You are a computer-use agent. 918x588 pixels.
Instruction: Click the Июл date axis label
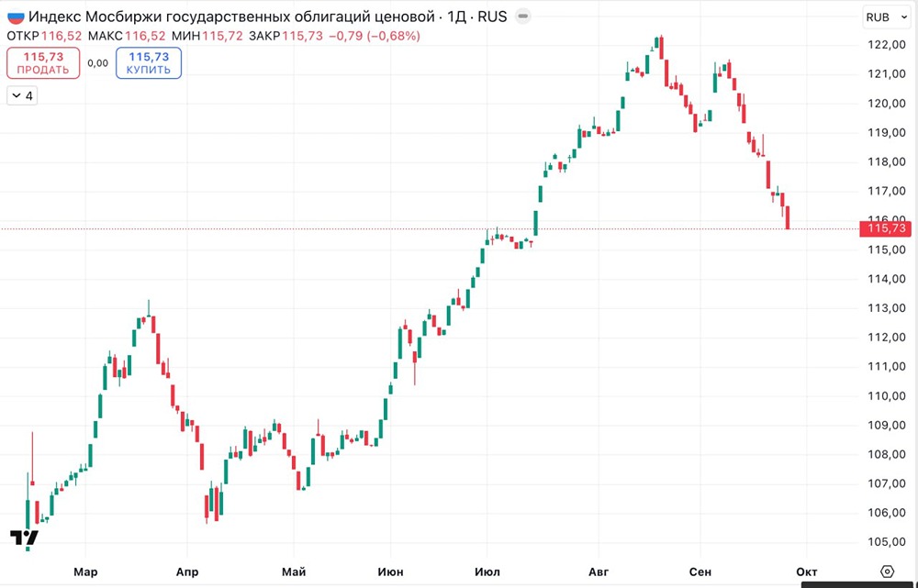tap(487, 571)
